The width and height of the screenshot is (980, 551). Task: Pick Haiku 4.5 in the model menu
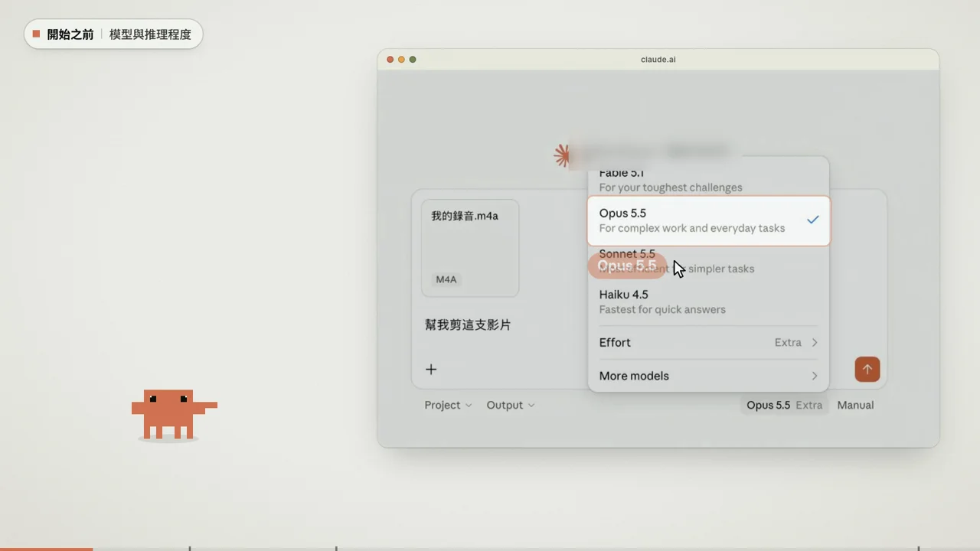(708, 302)
